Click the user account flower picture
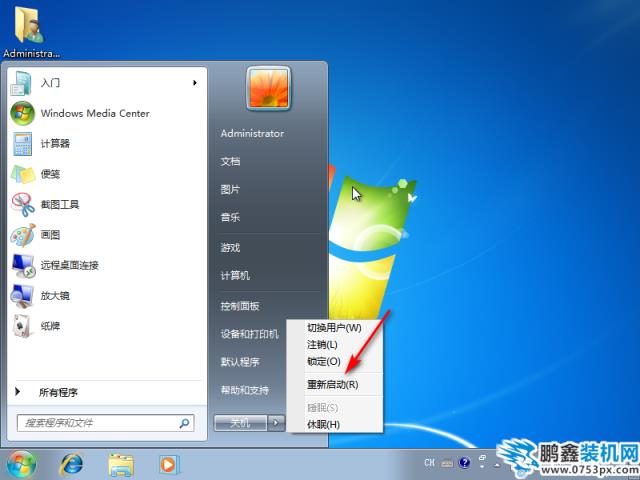 (x=269, y=88)
